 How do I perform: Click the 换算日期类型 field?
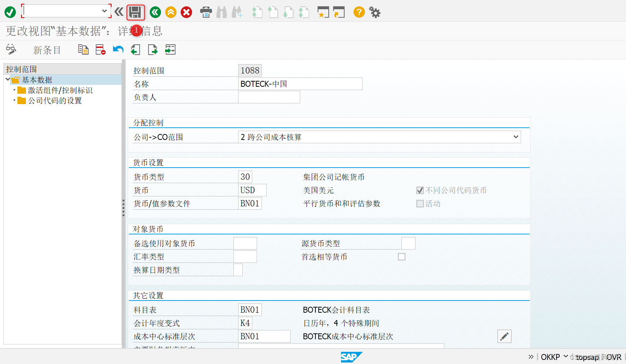tap(238, 270)
